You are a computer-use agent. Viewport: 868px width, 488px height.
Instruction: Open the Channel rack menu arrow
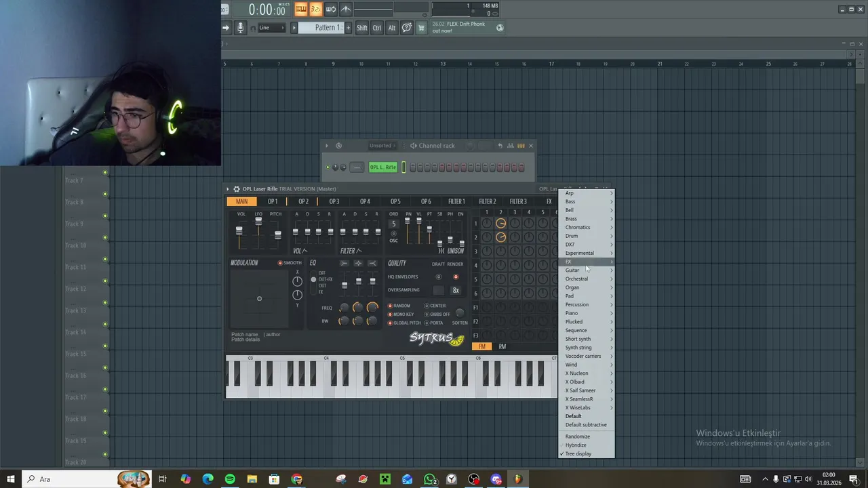click(326, 146)
